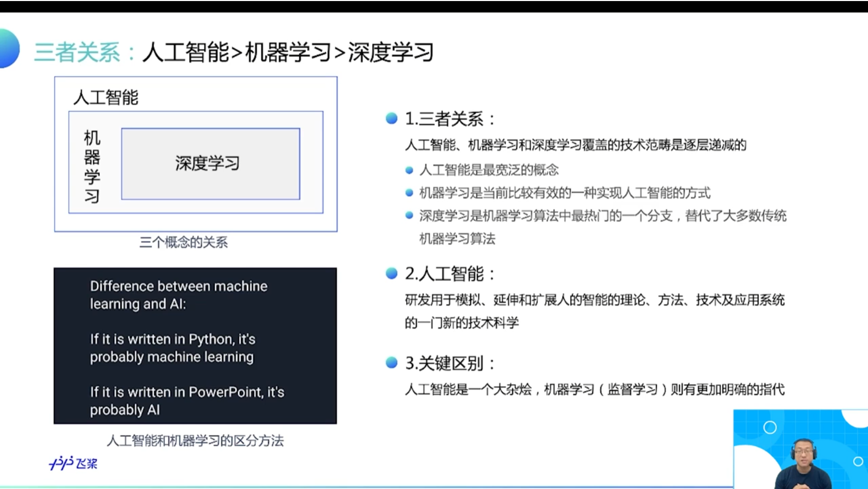Click the '人工智能' label in outer box
The image size is (868, 489).
(x=106, y=97)
